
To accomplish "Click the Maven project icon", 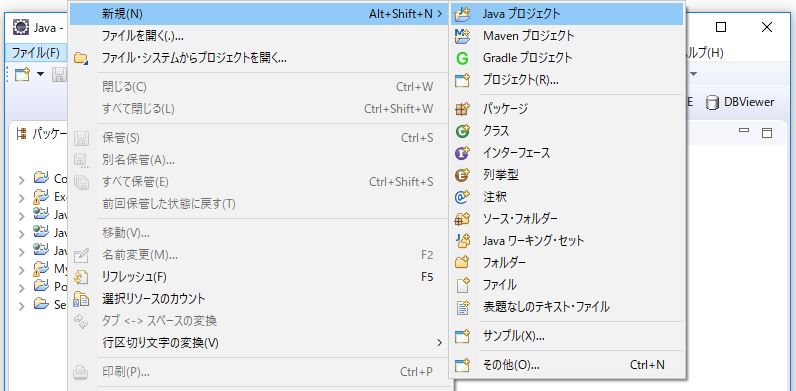I will [462, 36].
